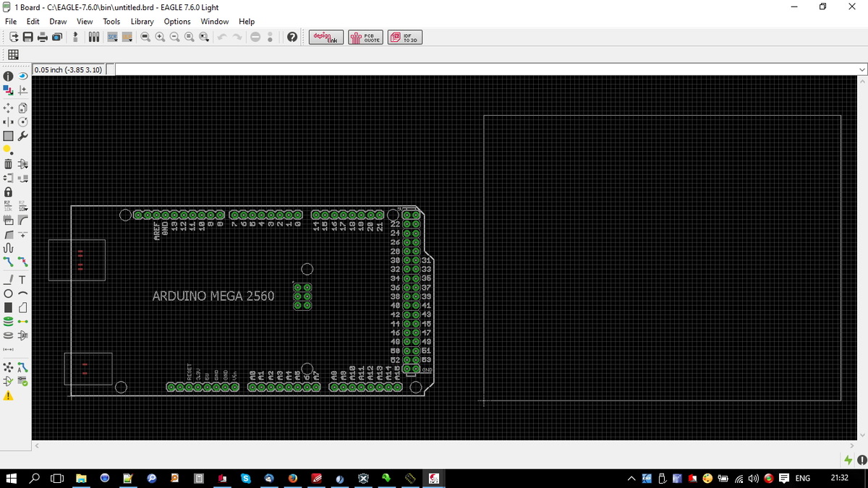Open the ULP program dropdown
The width and height of the screenshot is (868, 488).
pos(129,38)
